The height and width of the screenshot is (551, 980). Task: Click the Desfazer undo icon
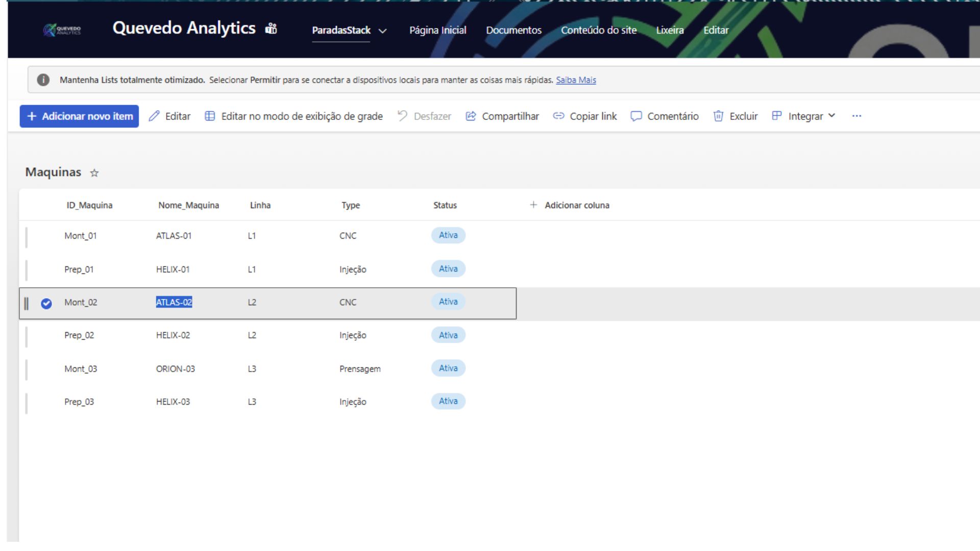pyautogui.click(x=401, y=116)
